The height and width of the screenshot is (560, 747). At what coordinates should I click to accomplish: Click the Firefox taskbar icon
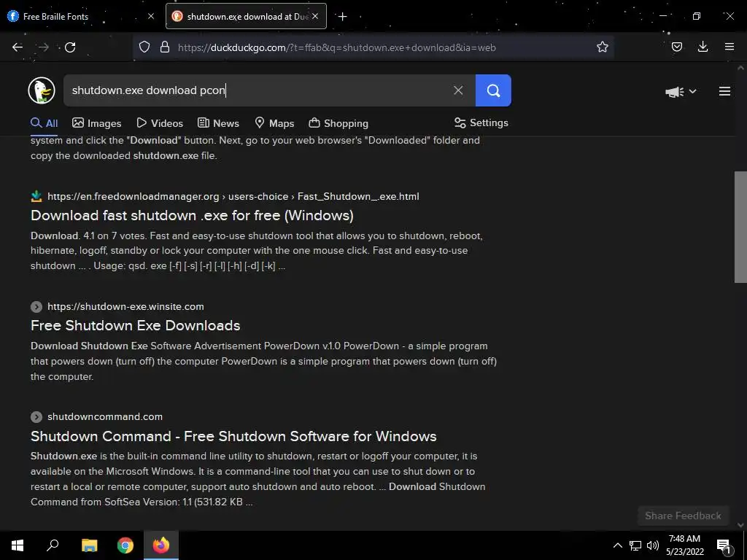click(x=161, y=545)
